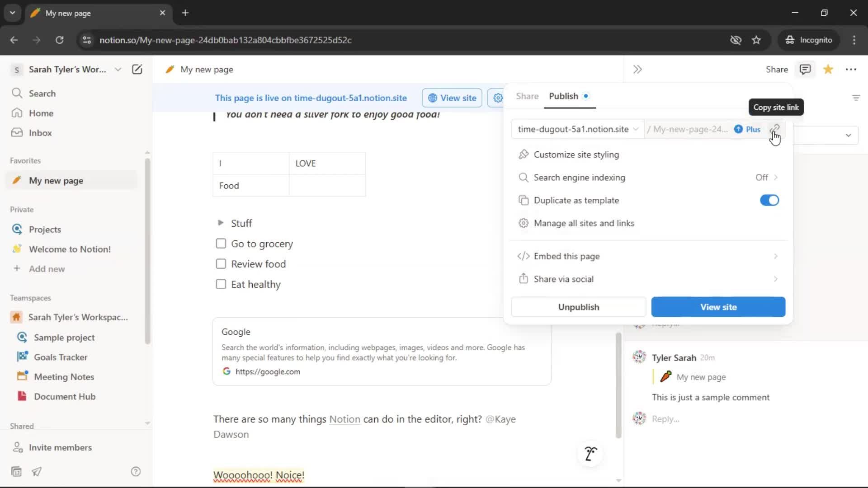Switch to the Share tab

click(527, 96)
